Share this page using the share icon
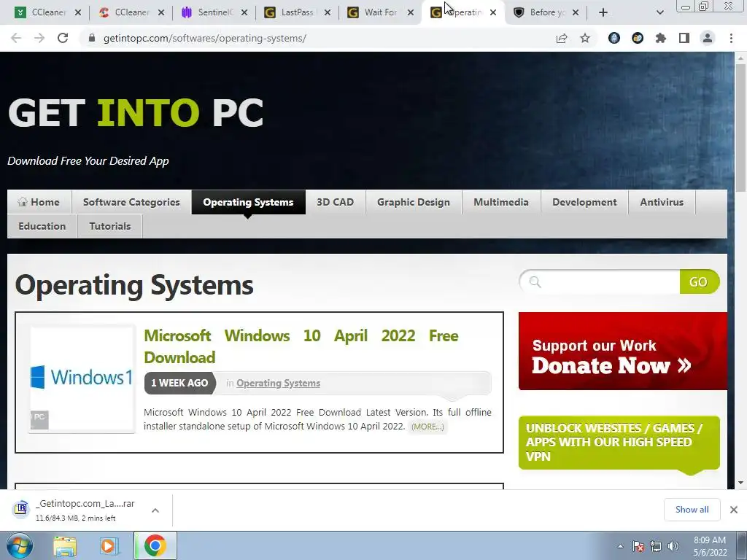Screen dimensions: 747x560 pyautogui.click(x=562, y=38)
